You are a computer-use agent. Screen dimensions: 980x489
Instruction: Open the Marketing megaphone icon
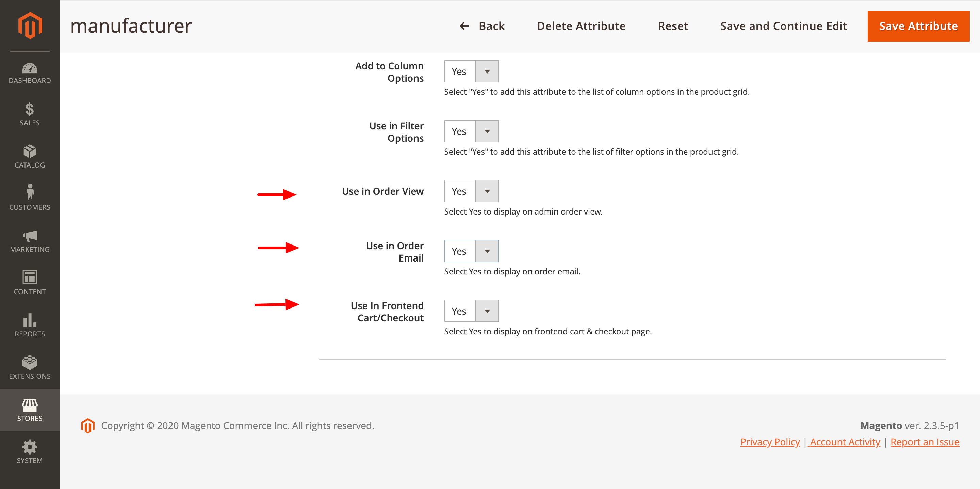pyautogui.click(x=30, y=236)
